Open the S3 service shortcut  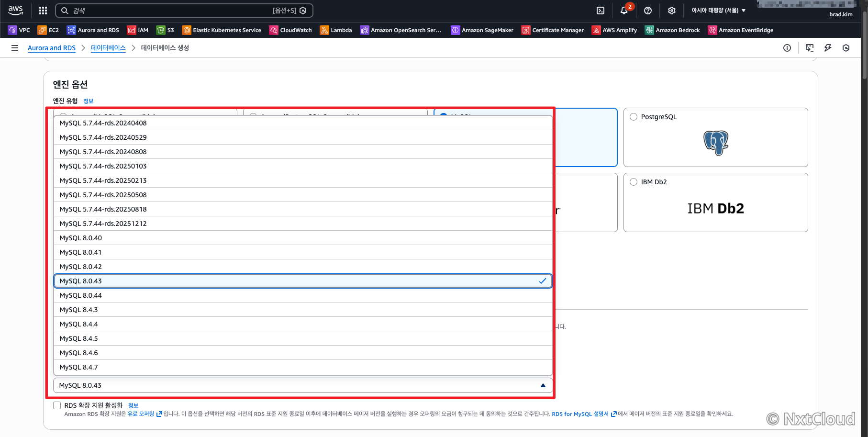coord(165,30)
